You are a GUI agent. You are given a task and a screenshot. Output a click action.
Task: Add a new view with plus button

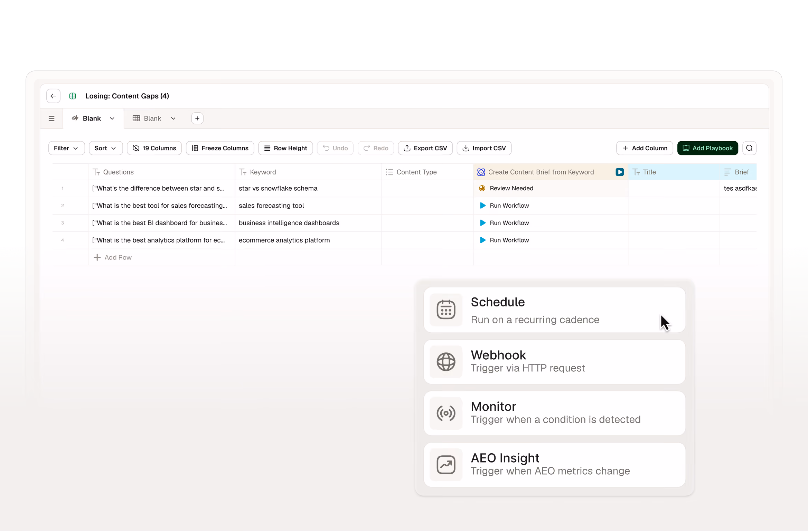coord(197,118)
